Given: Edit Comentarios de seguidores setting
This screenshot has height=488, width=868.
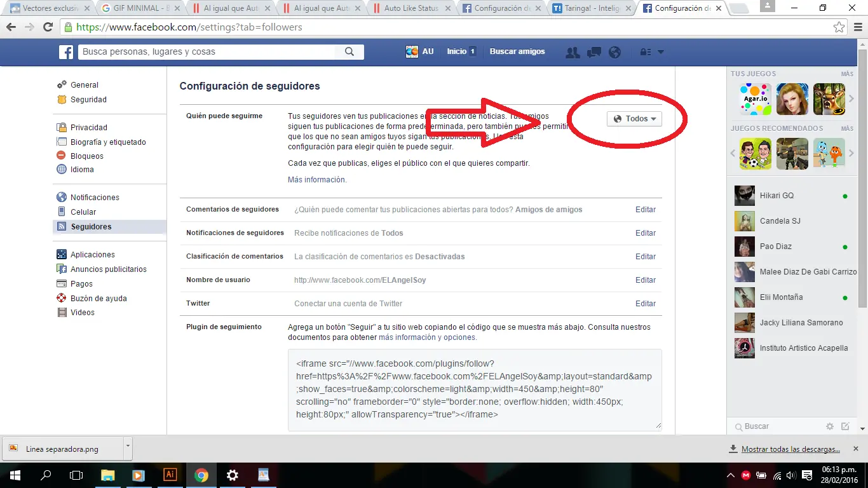Looking at the screenshot, I should click(x=646, y=210).
